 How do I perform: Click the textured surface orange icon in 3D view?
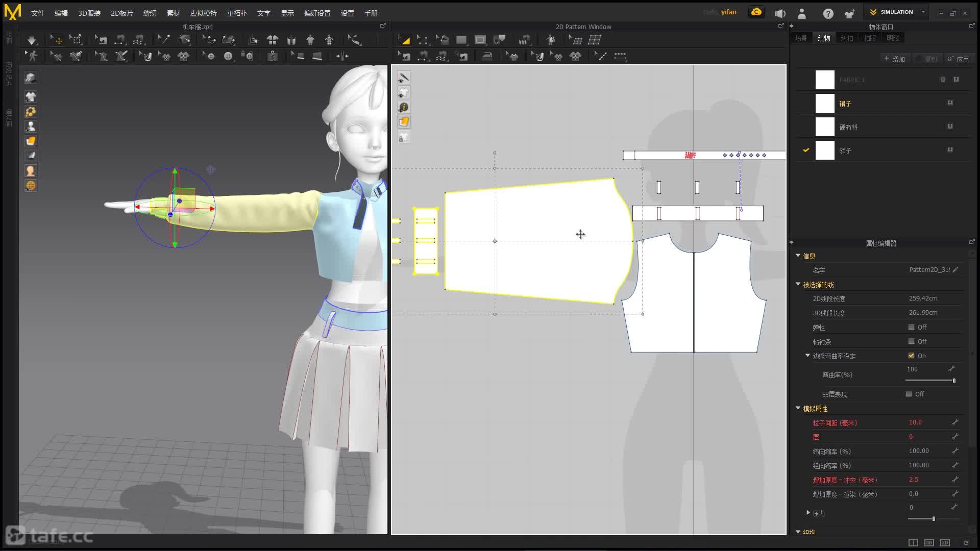point(31,141)
